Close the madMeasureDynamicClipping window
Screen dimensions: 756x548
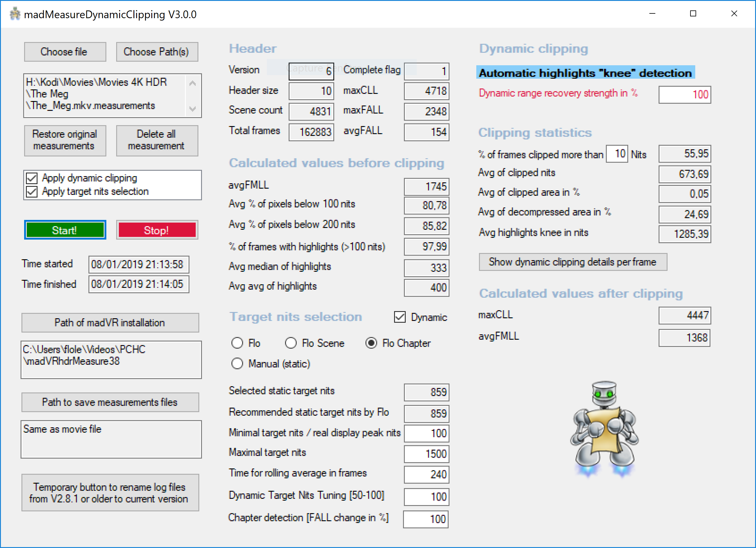(734, 14)
